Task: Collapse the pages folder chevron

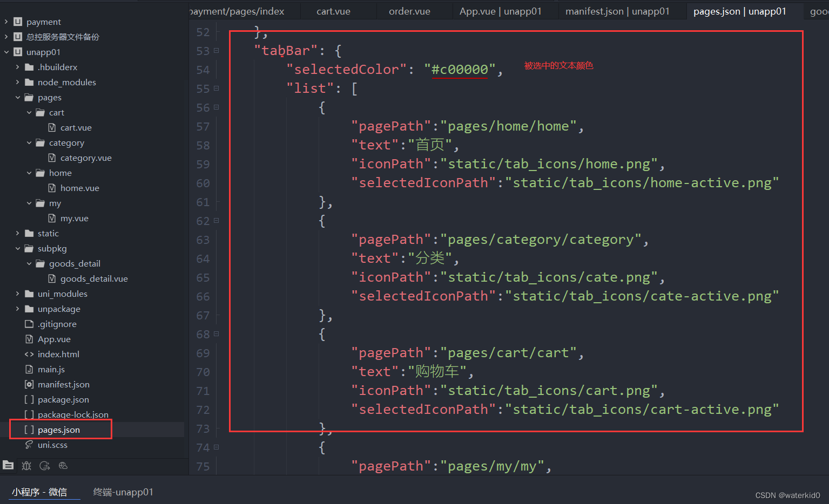Action: pyautogui.click(x=17, y=97)
